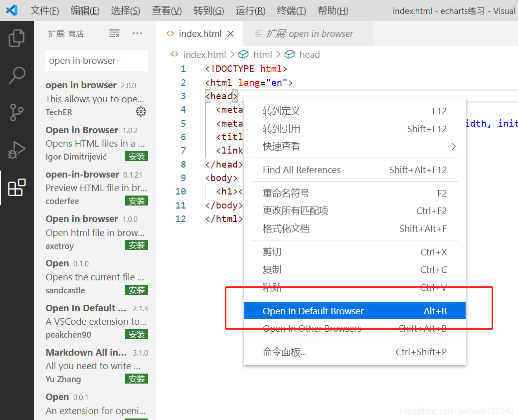Viewport: 518px width, 420px height.
Task: Open the Extensions view icon
Action: tap(16, 188)
